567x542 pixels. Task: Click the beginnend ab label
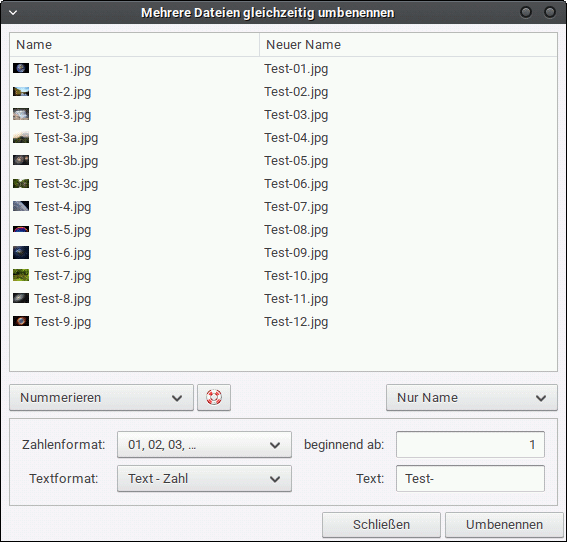[344, 445]
